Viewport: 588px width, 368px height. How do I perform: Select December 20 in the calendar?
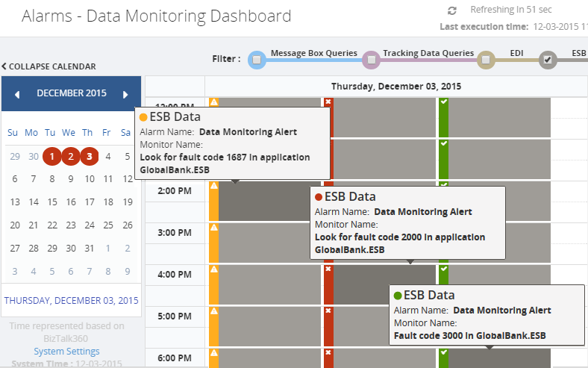15,225
